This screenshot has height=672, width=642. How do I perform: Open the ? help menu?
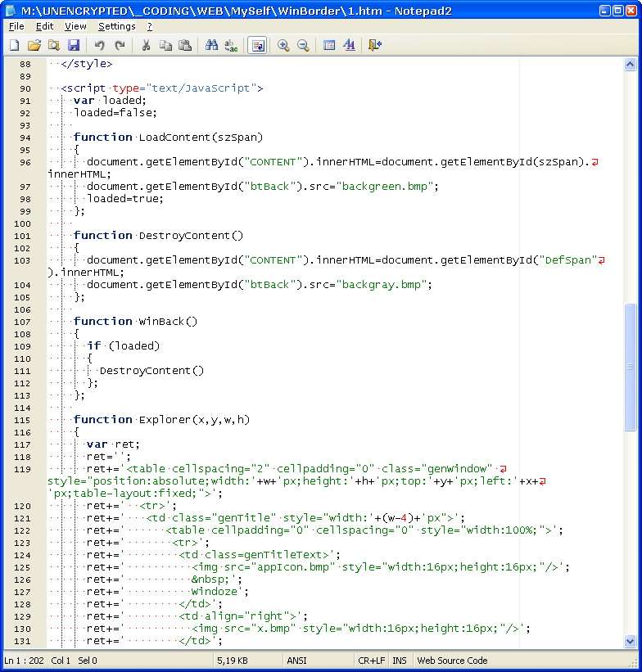coord(150,26)
